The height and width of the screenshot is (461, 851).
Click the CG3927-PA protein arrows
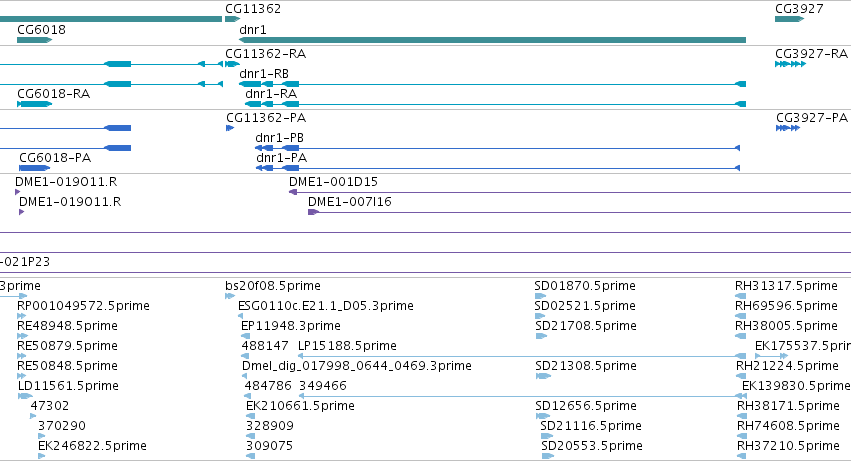coord(788,128)
